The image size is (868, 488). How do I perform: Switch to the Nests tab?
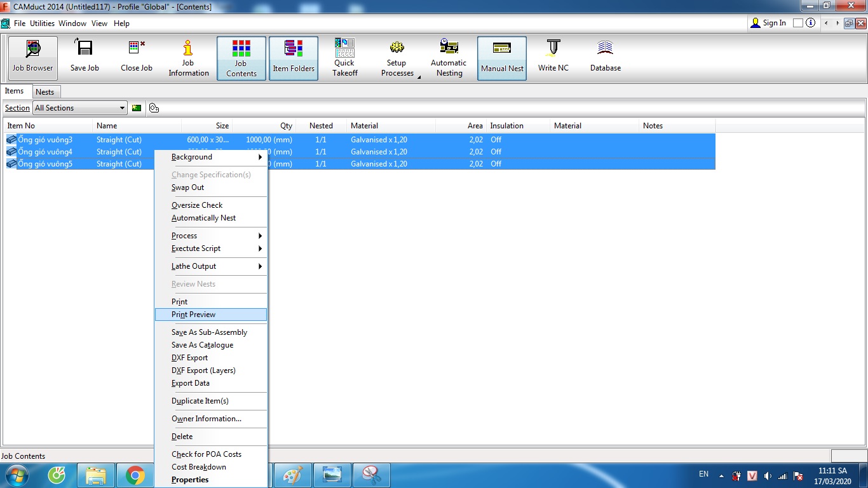click(x=45, y=92)
